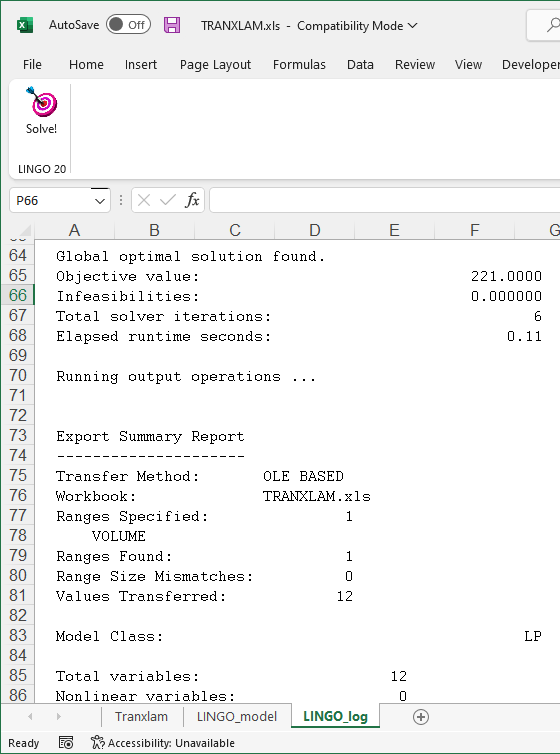The width and height of the screenshot is (560, 754).
Task: Expand the Name Box dropdown arrow
Action: (x=100, y=201)
